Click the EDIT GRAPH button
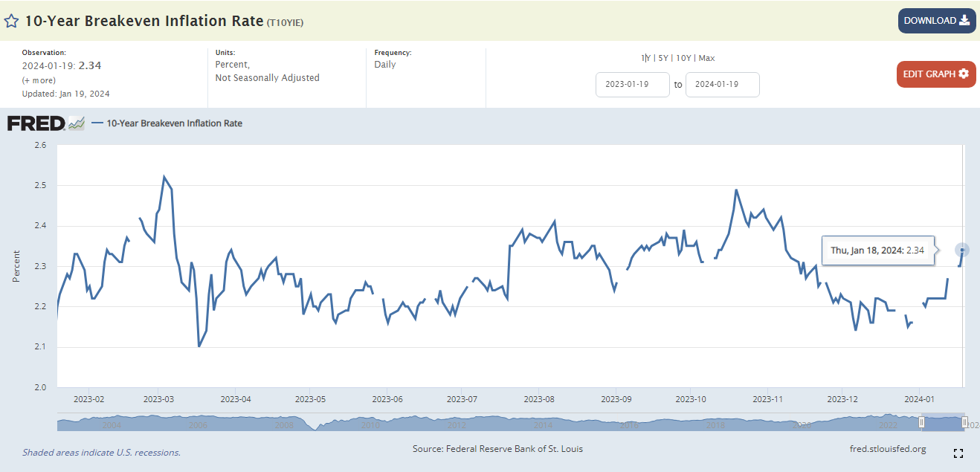Image resolution: width=980 pixels, height=472 pixels. point(935,74)
